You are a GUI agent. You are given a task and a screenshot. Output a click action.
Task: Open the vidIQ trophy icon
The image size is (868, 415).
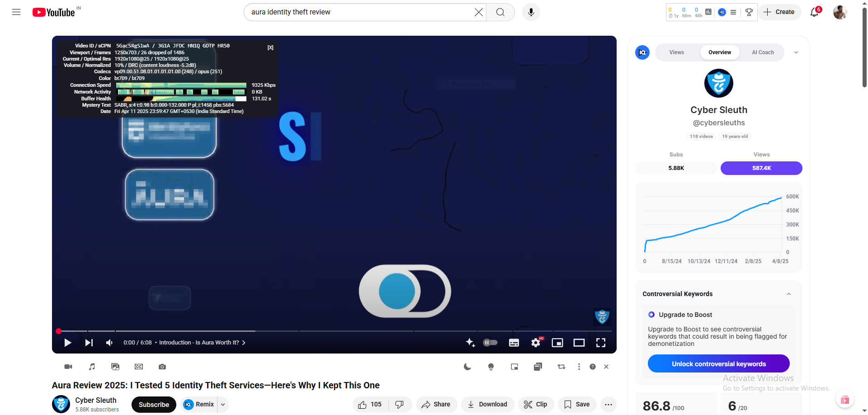pos(749,12)
